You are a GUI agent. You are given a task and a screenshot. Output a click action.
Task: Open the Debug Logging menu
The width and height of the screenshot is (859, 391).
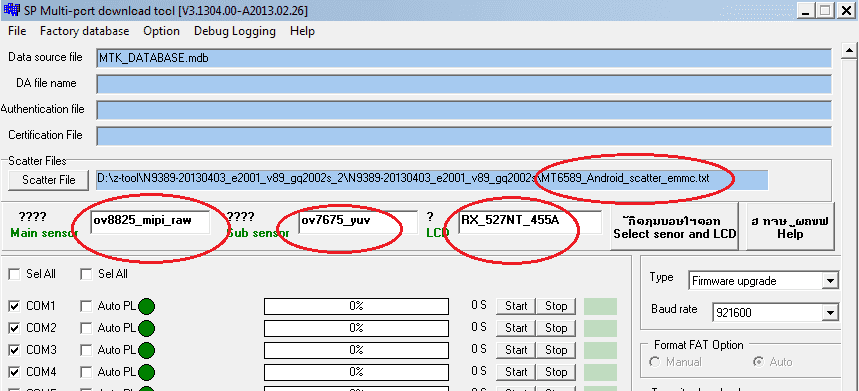[x=234, y=31]
